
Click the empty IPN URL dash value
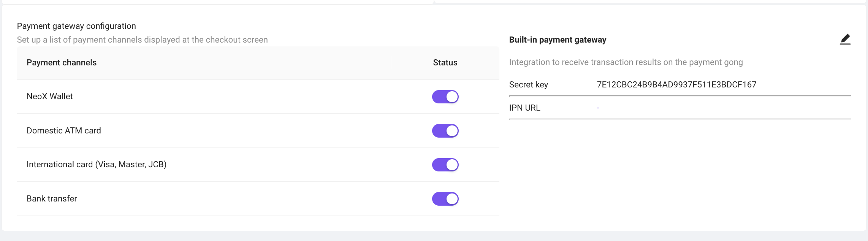click(x=598, y=108)
